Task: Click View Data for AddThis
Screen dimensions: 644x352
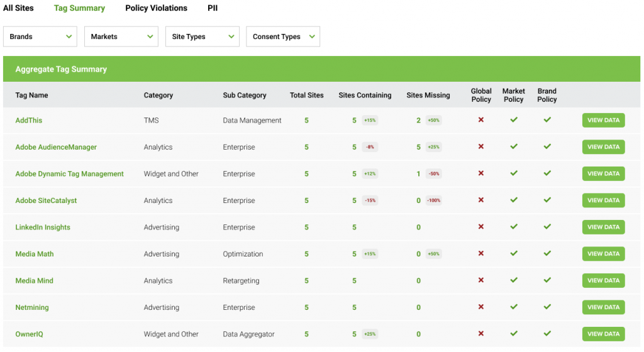Action: pos(603,120)
